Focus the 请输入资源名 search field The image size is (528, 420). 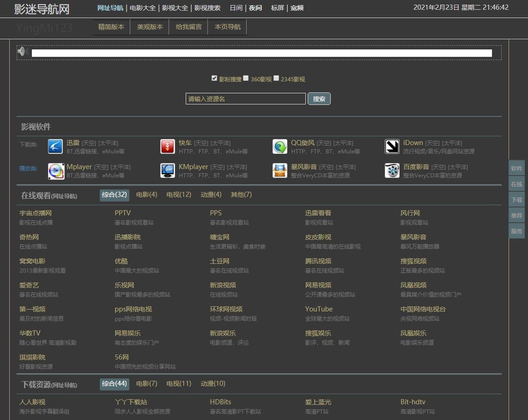(245, 99)
